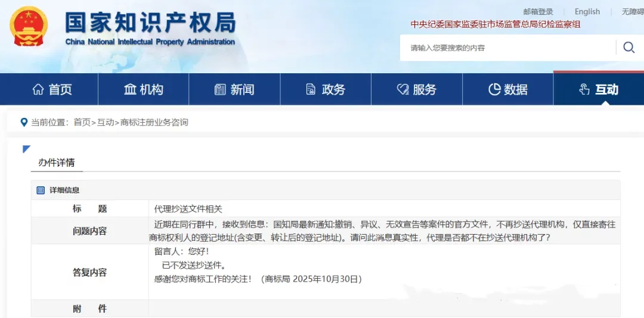Select the 办件详情 tab
Screen dimensions: 644x318
(57, 163)
